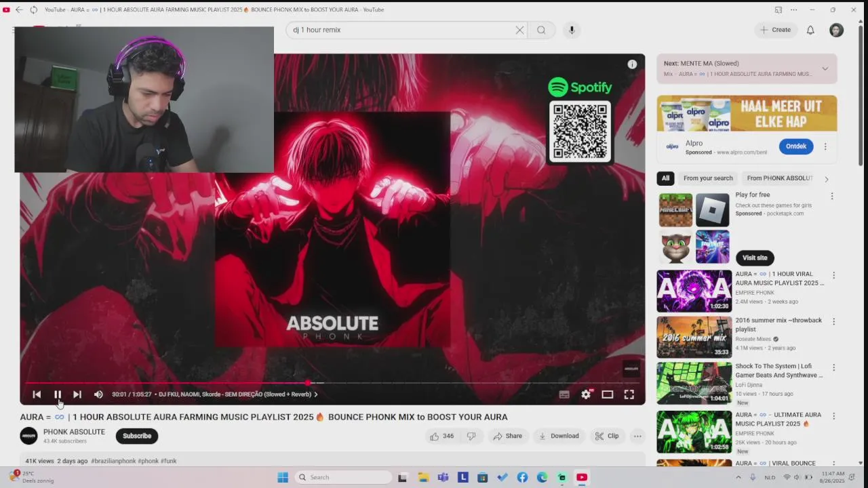The height and width of the screenshot is (488, 868).
Task: Like the video (346 likes)
Action: click(441, 436)
